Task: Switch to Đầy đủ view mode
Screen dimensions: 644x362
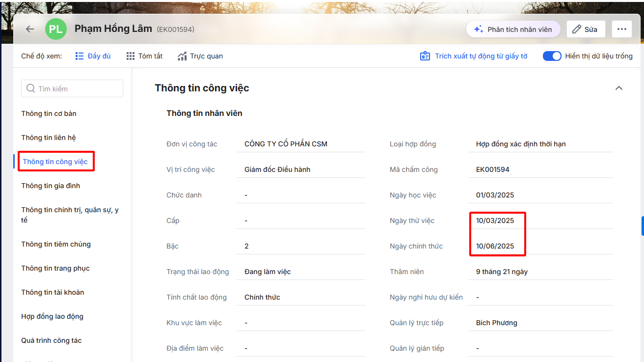Action: click(93, 56)
